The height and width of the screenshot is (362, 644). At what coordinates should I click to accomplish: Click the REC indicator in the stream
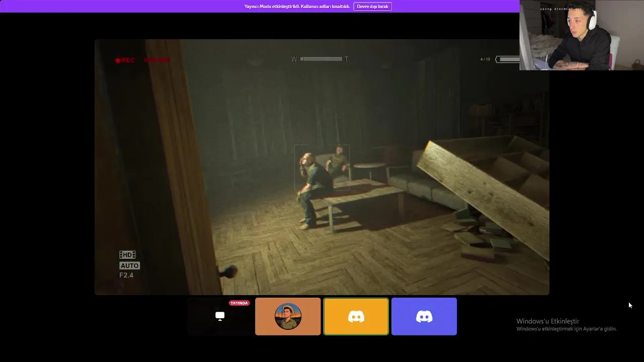point(125,60)
